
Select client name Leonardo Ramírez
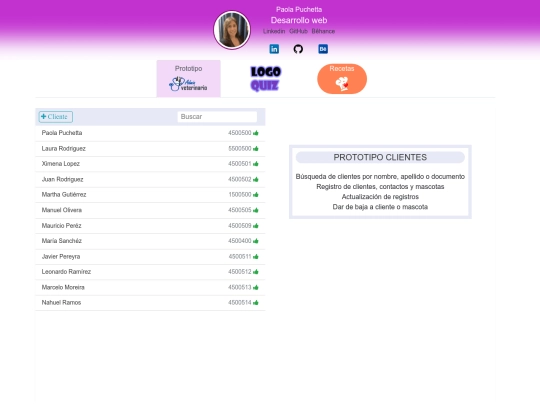click(x=66, y=272)
